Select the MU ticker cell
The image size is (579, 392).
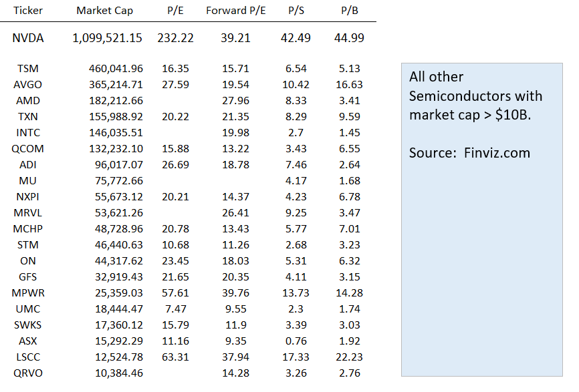28,181
